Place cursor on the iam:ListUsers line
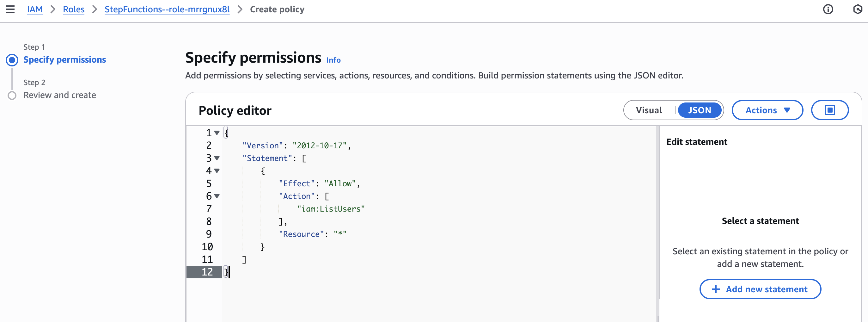 click(x=331, y=209)
